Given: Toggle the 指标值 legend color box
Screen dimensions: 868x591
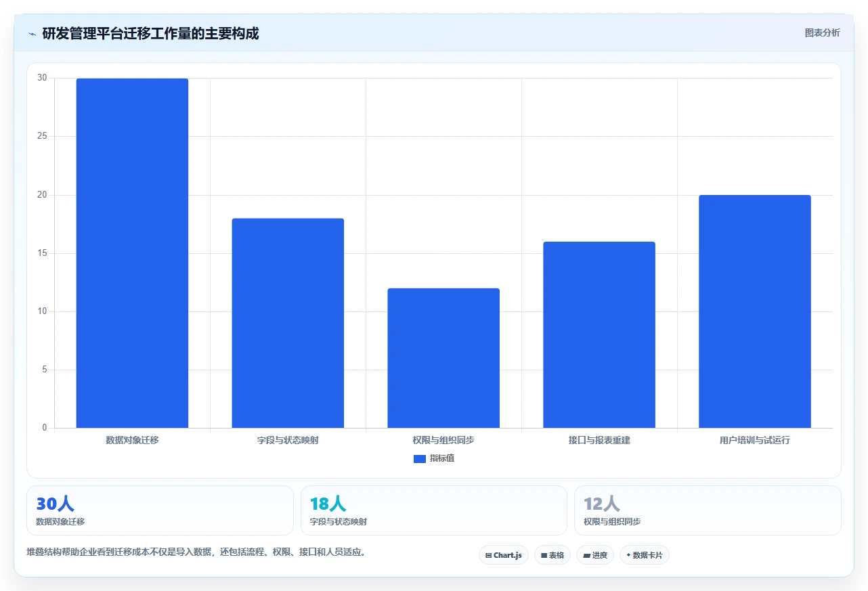Looking at the screenshot, I should click(419, 459).
